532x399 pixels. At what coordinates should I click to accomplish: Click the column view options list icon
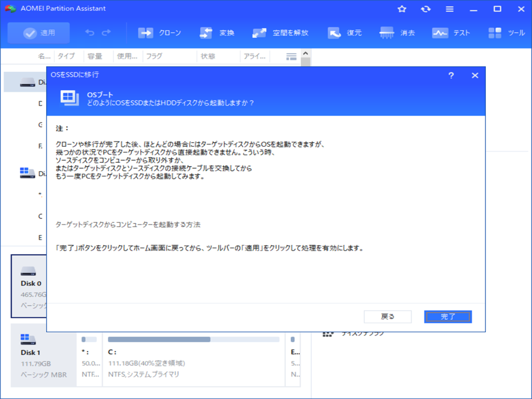[291, 56]
